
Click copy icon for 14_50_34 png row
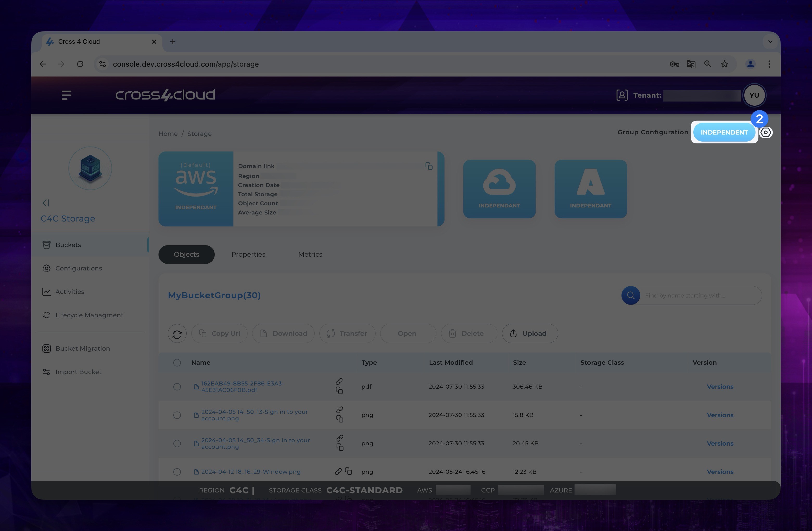340,447
